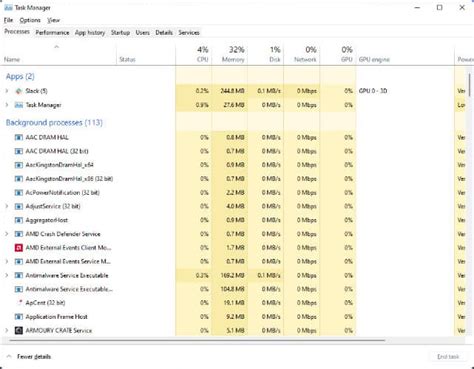Select the Background processes (113) header
The width and height of the screenshot is (474, 369).
(54, 123)
